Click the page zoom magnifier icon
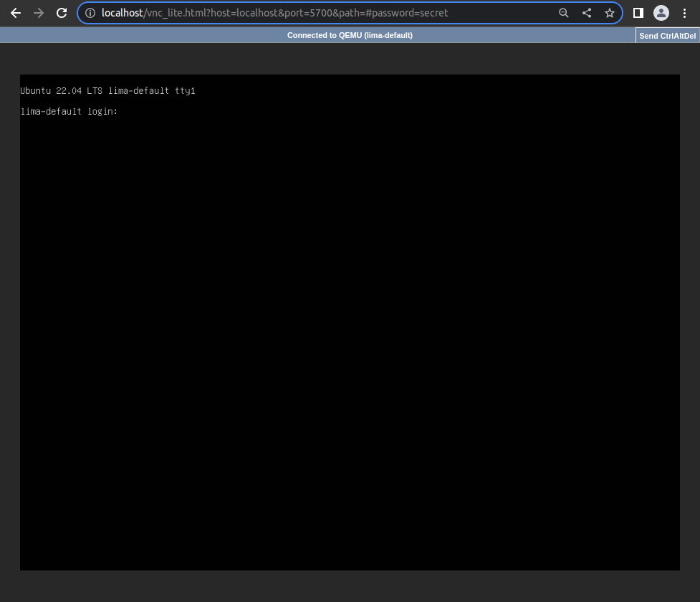 pyautogui.click(x=564, y=12)
